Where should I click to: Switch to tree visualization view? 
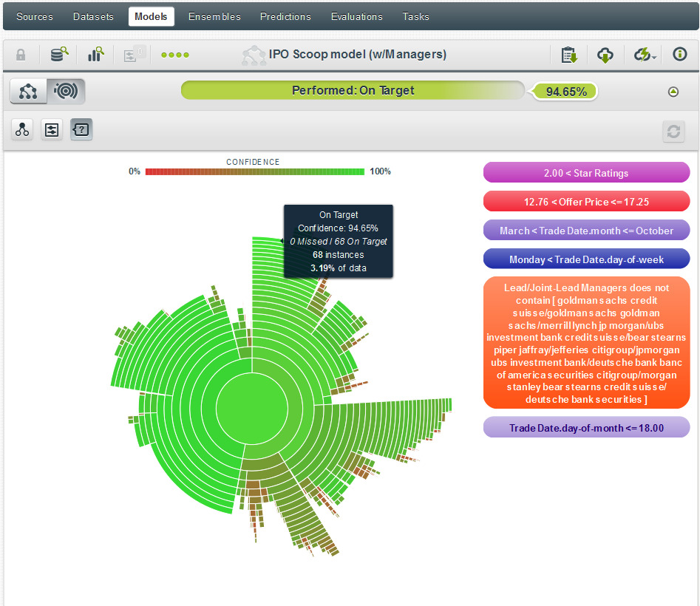click(29, 92)
